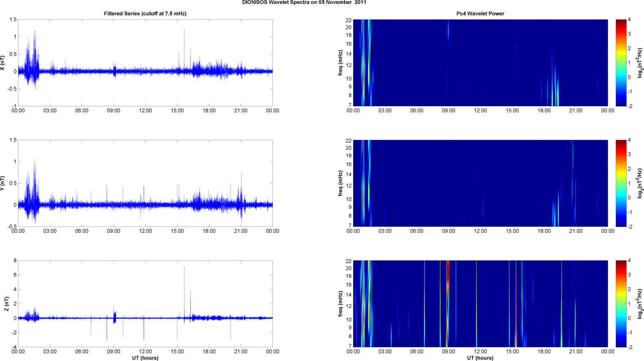Click the X component wavelet power spectrogram

coord(480,63)
